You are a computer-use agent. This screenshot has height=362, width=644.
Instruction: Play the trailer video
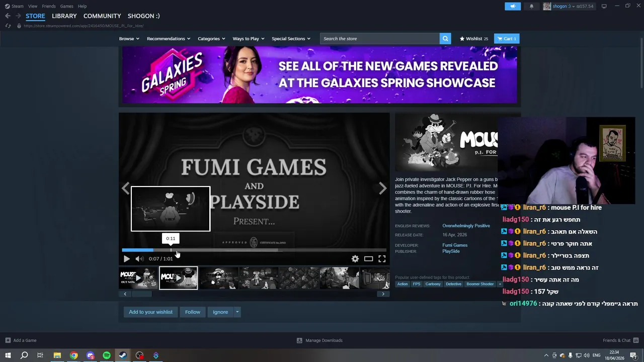(126, 258)
